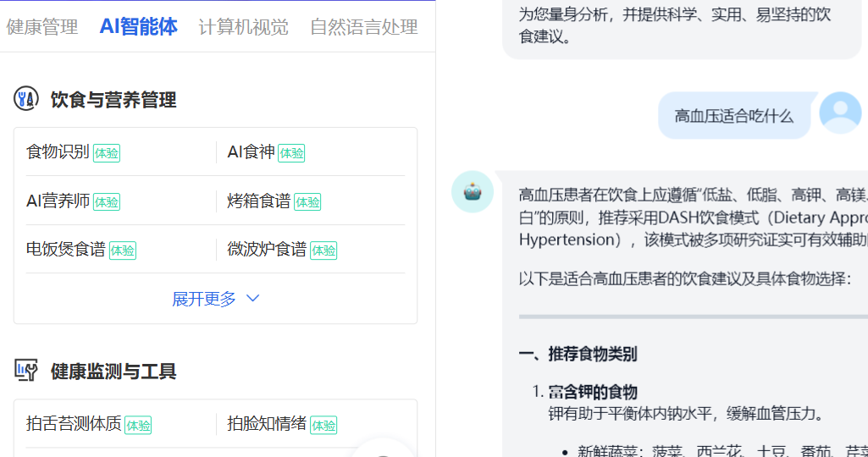Launch the 微波炉食谱 agent
This screenshot has height=457, width=868.
[x=267, y=250]
